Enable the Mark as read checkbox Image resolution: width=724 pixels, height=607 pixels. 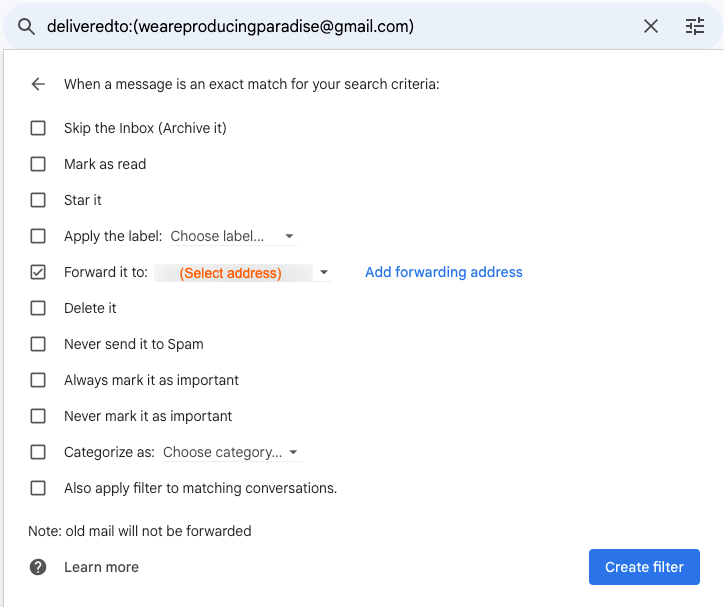[38, 164]
